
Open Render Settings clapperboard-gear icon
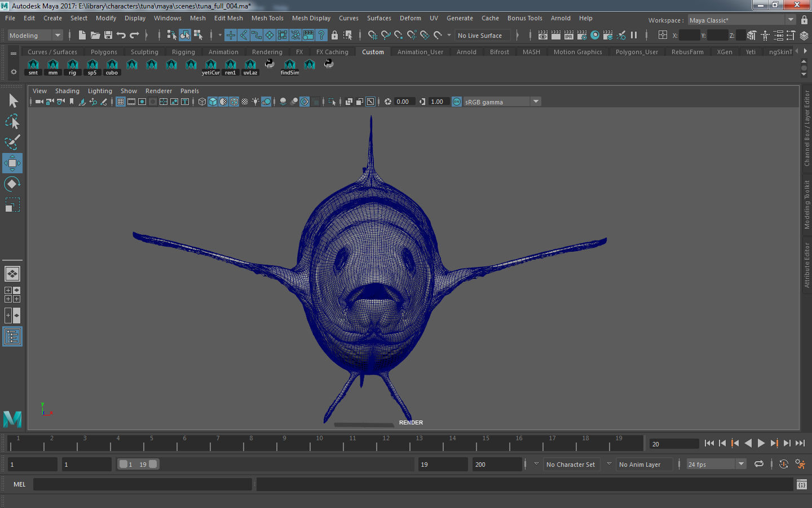click(582, 36)
